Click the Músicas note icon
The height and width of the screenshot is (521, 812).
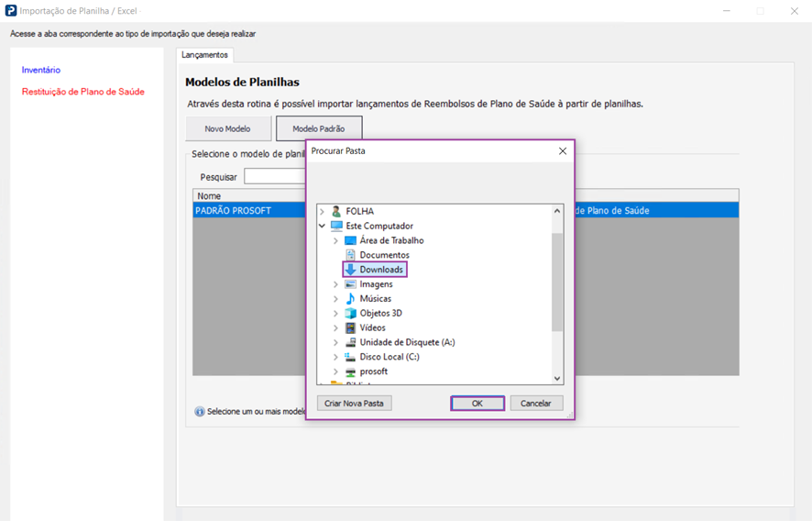pos(351,299)
